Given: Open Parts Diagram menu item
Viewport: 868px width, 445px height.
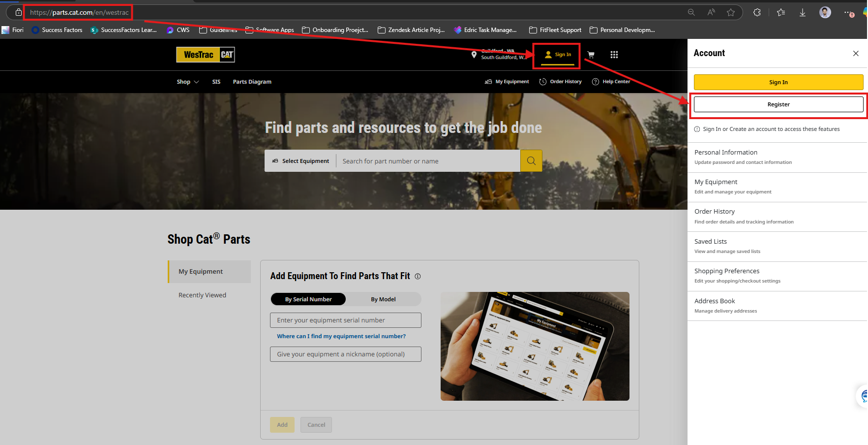Looking at the screenshot, I should click(x=252, y=82).
